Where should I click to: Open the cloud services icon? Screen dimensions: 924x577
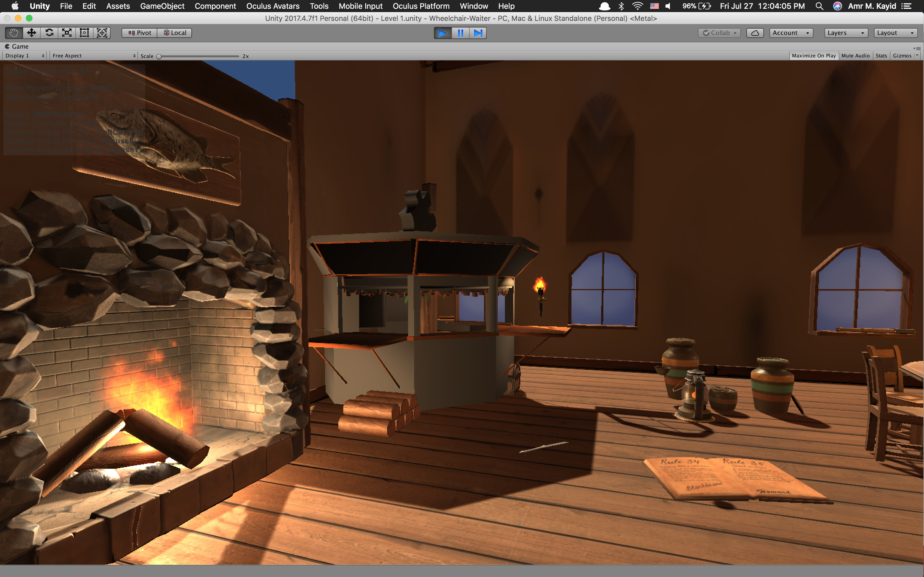[755, 33]
